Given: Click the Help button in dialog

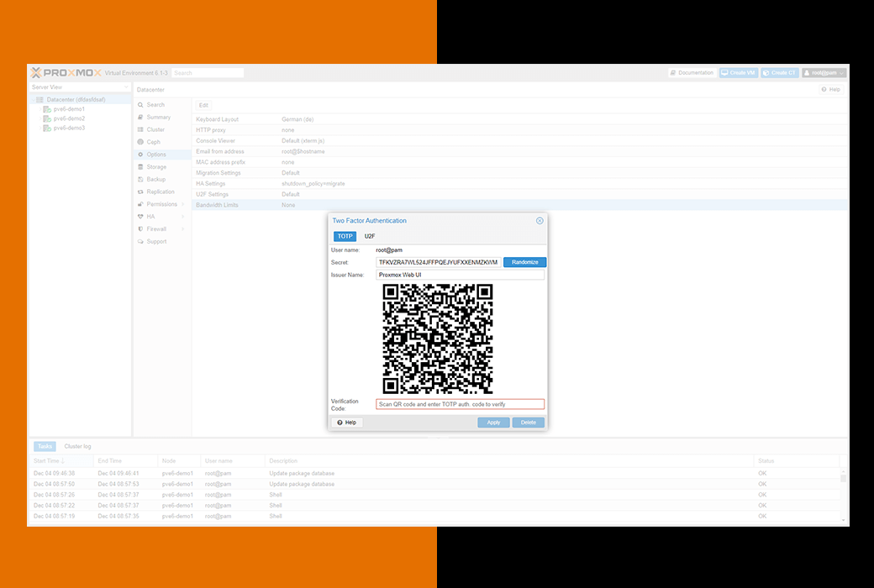Looking at the screenshot, I should point(347,423).
